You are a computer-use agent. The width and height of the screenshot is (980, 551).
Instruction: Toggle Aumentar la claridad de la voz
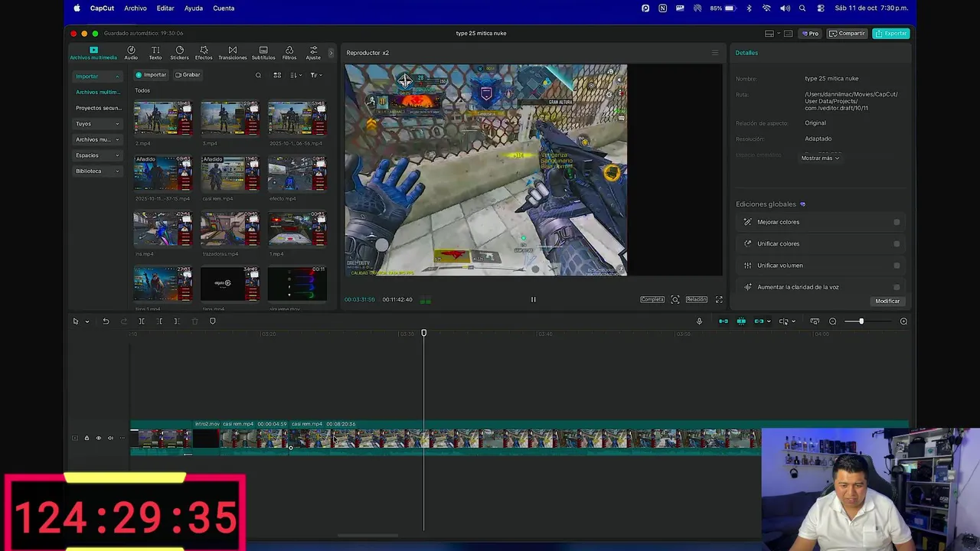[897, 287]
